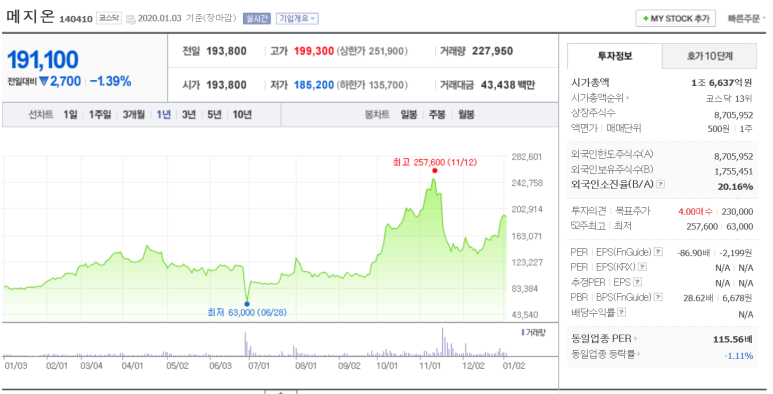Switch chart to 10년 period
Screen dimensions: 773x394
(242, 114)
